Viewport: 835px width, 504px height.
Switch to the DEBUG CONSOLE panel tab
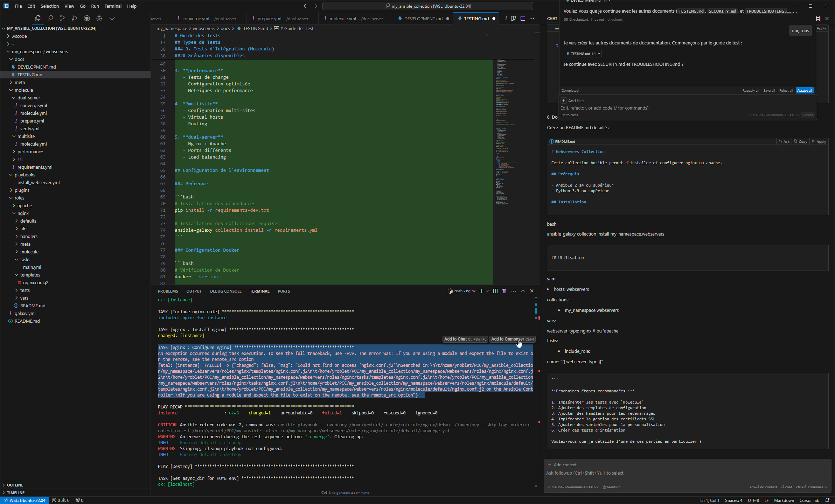(x=226, y=291)
